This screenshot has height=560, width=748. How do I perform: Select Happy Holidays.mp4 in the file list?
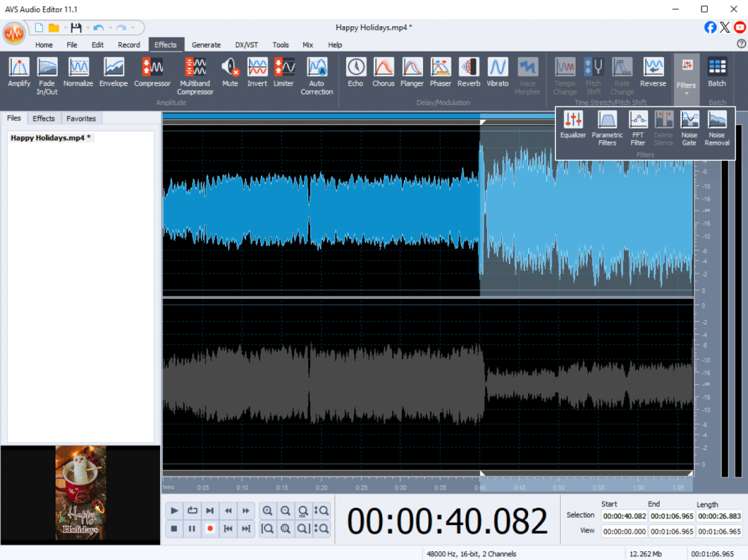pyautogui.click(x=50, y=137)
